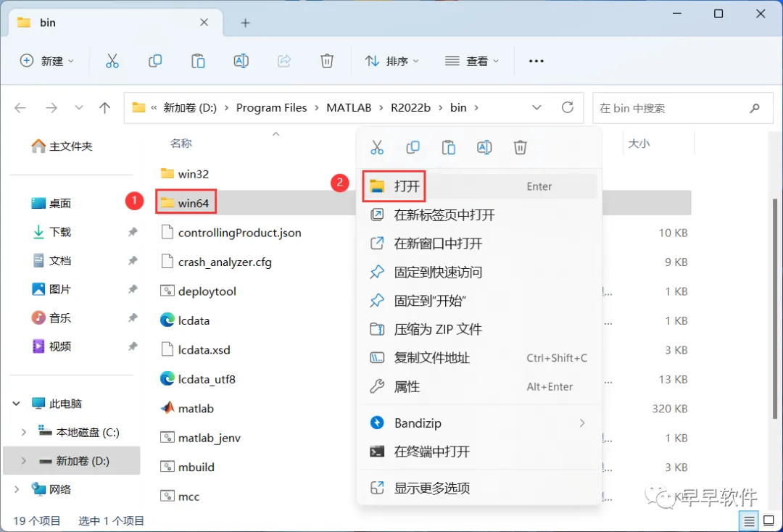Click the R2022b breadcrumb segment
The height and width of the screenshot is (532, 783).
point(410,108)
